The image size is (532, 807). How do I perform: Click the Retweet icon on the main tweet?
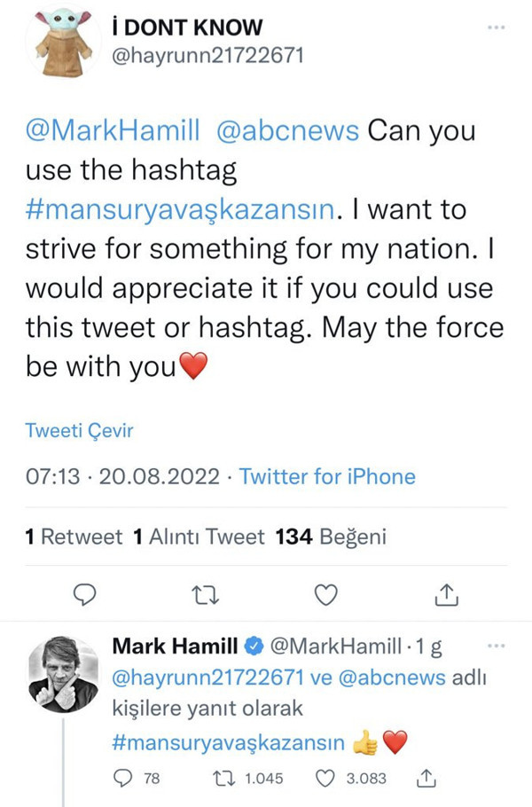click(x=205, y=595)
